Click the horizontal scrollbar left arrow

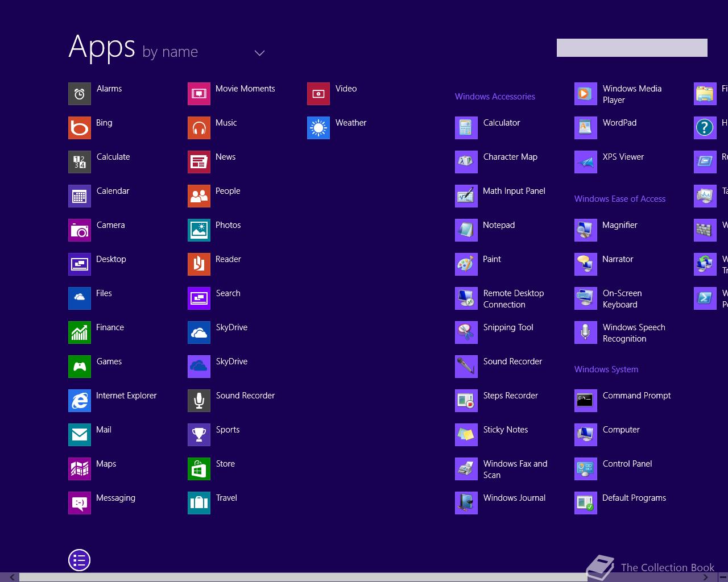(13, 577)
